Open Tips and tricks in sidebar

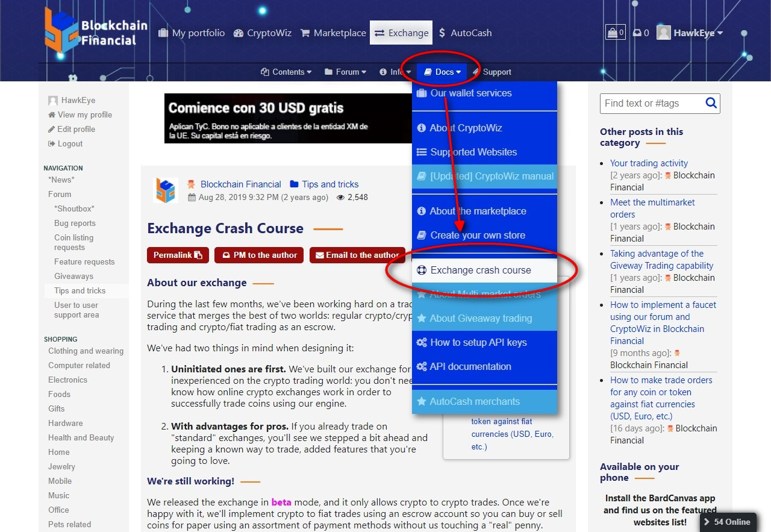[x=80, y=290]
